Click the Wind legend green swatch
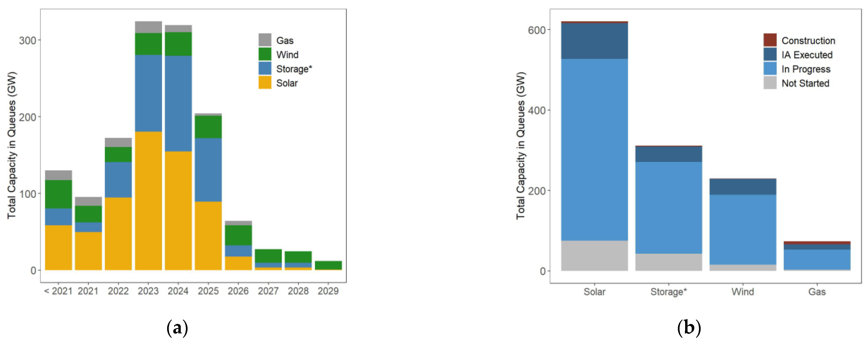This screenshot has width=868, height=343. [265, 54]
